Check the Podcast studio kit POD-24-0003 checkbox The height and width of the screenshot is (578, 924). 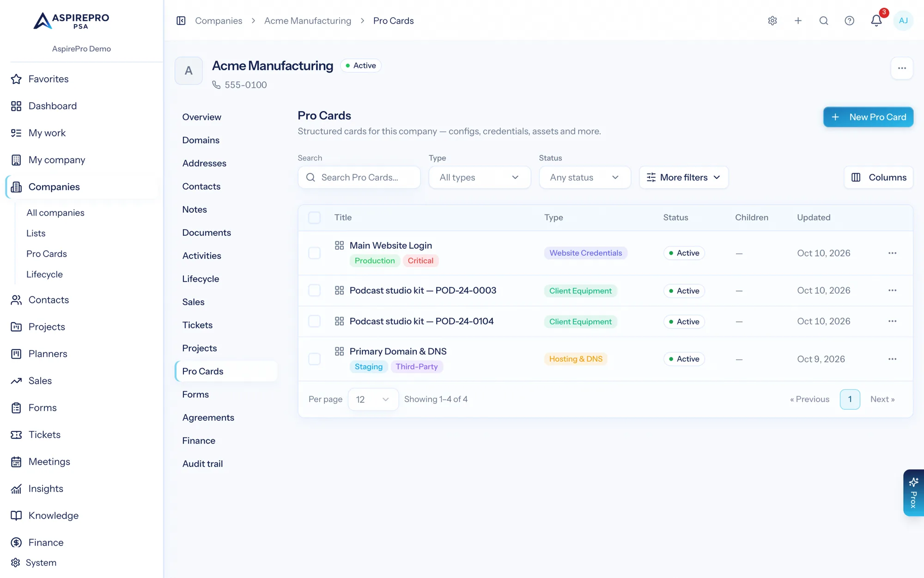(x=314, y=290)
